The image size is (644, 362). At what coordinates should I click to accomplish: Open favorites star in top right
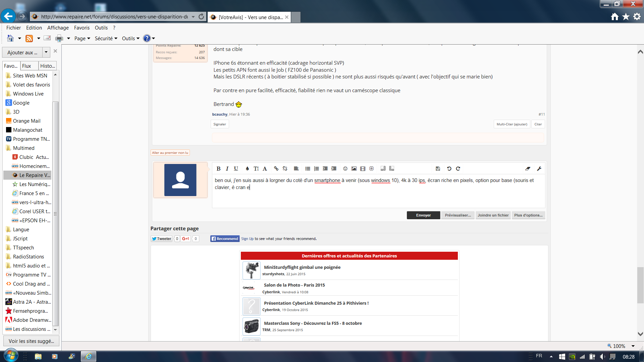(626, 16)
